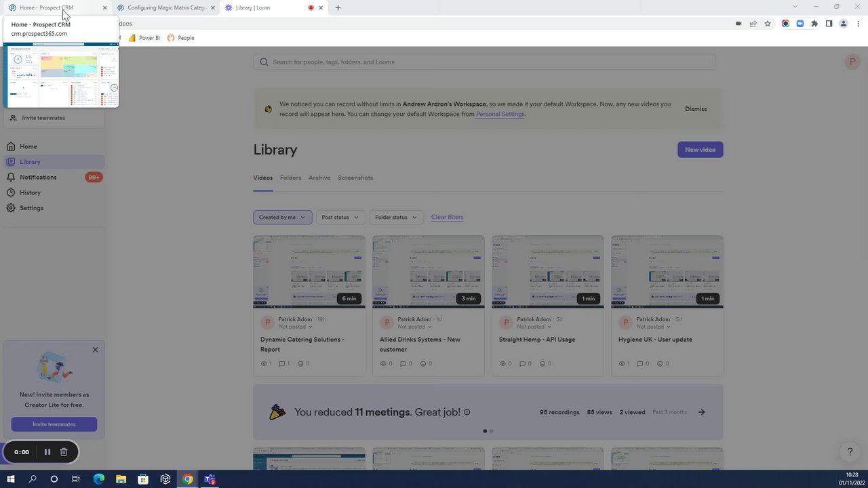
Task: Switch to Configuring Magic Matrix browser tab
Action: [165, 7]
